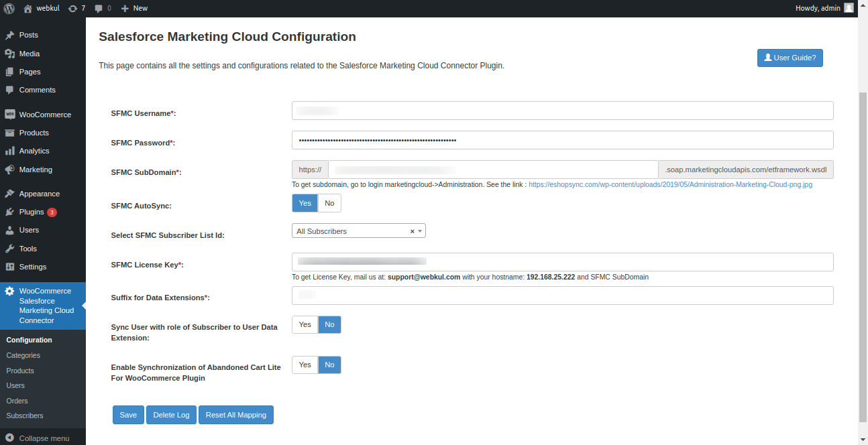Go to Subscribers submenu item

(25, 416)
